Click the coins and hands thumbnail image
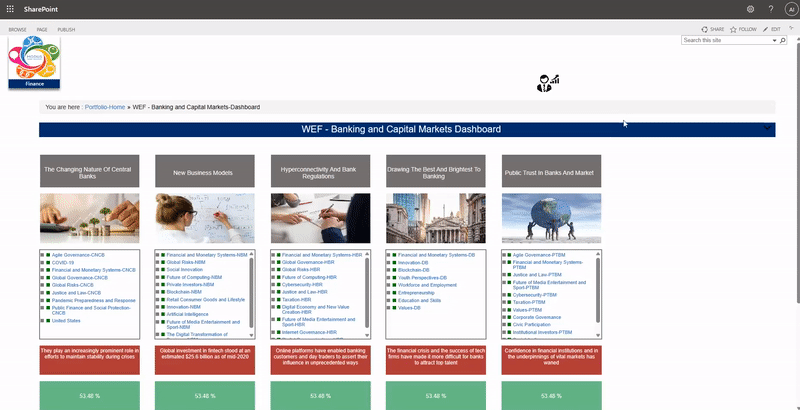This screenshot has height=410, width=800. tap(89, 218)
